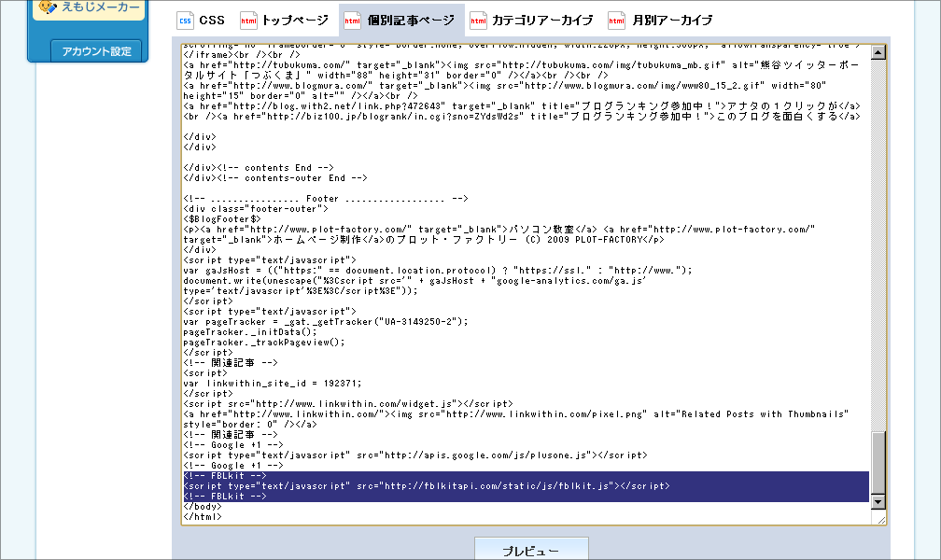Click the scrollbar down arrow of code editor

[878, 502]
